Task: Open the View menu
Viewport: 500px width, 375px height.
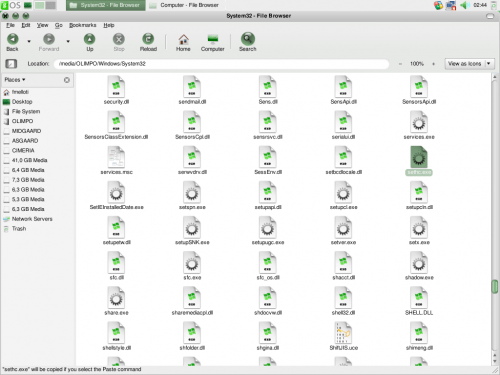Action: (x=42, y=25)
